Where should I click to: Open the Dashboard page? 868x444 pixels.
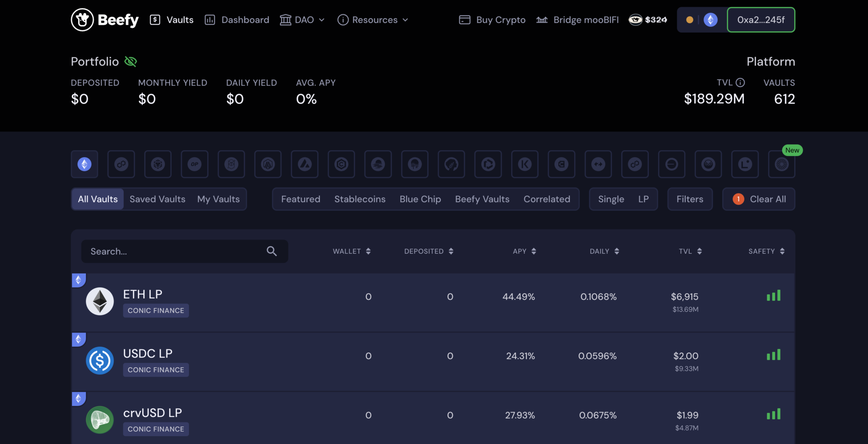237,20
